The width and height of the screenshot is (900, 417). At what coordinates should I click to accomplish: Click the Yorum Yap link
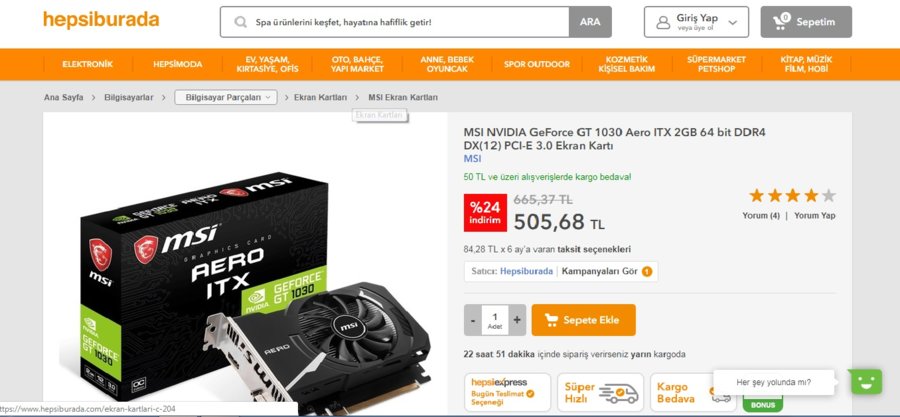[x=814, y=216]
